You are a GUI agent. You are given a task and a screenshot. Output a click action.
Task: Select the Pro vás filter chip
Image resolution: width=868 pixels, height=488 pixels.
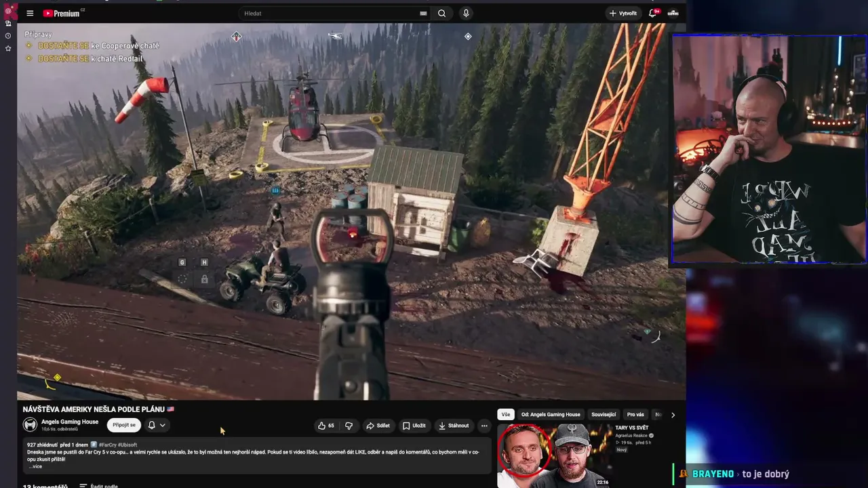635,414
